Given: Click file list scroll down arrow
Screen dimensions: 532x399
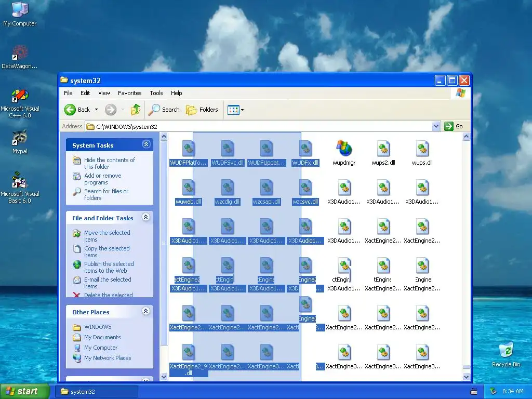Looking at the screenshot, I should 466,377.
